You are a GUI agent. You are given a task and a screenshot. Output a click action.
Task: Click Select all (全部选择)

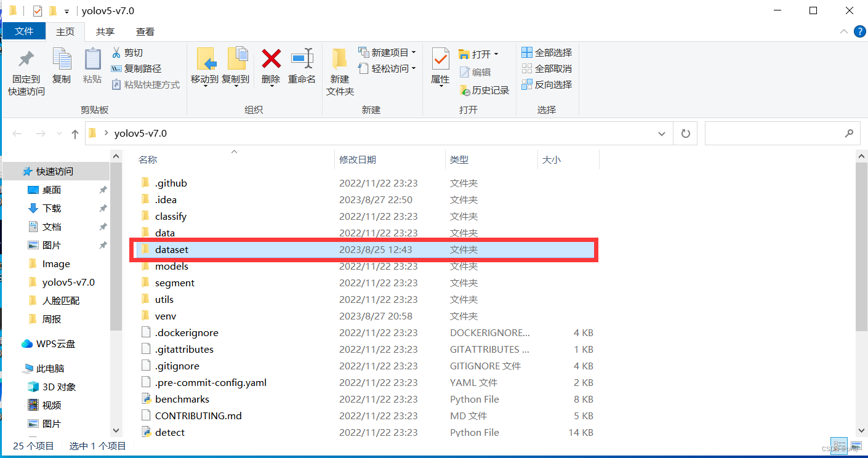coord(547,52)
